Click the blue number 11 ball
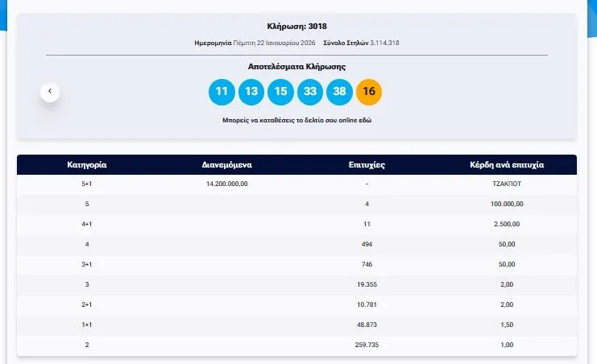This screenshot has width=597, height=364. (222, 91)
